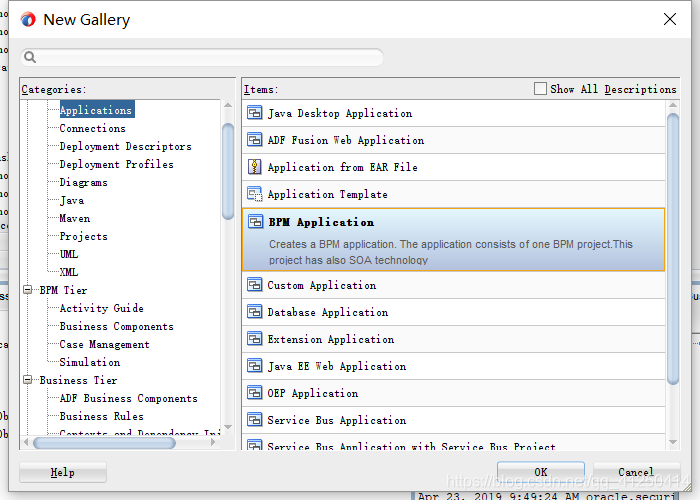Select Activity Guide under BPM Tier
Screen dimensions: 700x500
click(x=102, y=308)
